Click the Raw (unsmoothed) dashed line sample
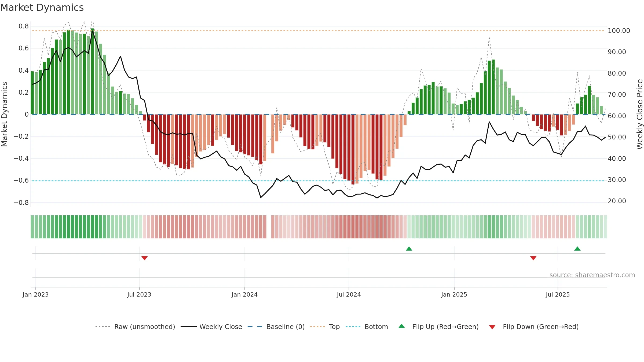 pyautogui.click(x=103, y=327)
